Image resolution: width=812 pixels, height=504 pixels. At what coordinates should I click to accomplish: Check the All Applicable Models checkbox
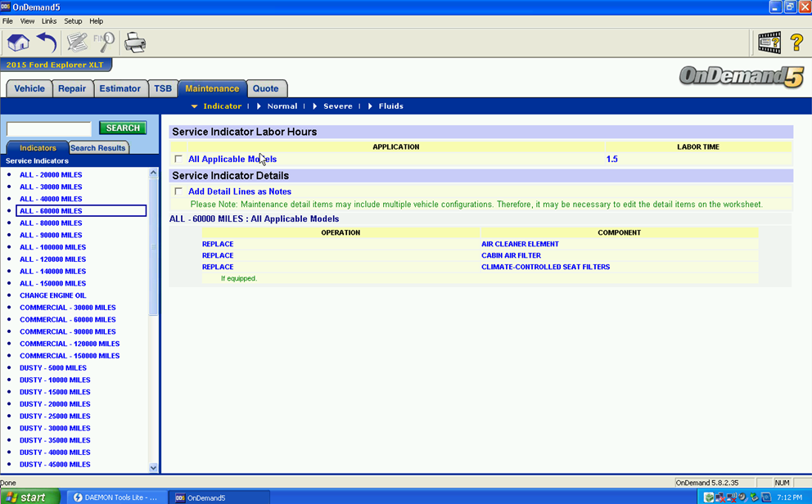(x=178, y=159)
